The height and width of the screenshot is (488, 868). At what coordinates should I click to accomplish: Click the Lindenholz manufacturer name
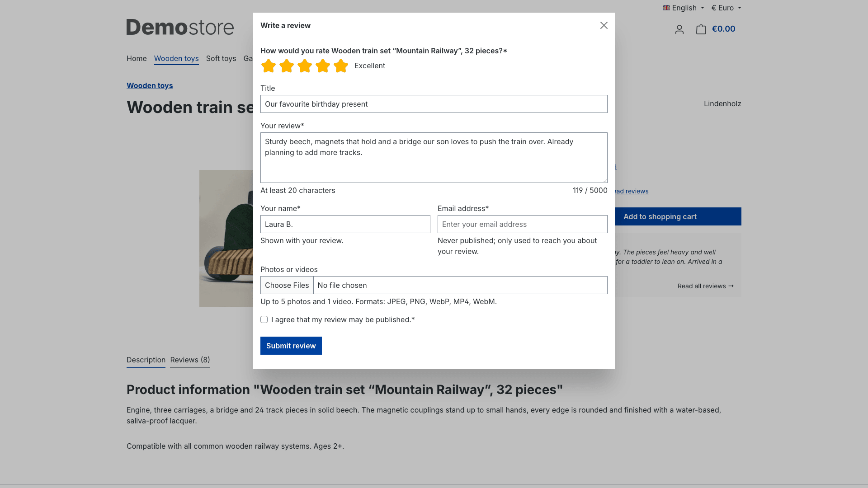coord(722,103)
